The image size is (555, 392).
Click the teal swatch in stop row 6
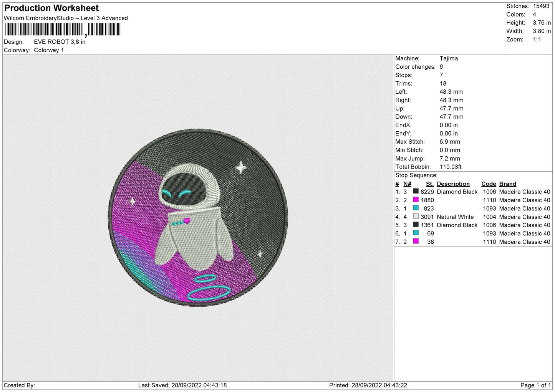[x=416, y=233]
